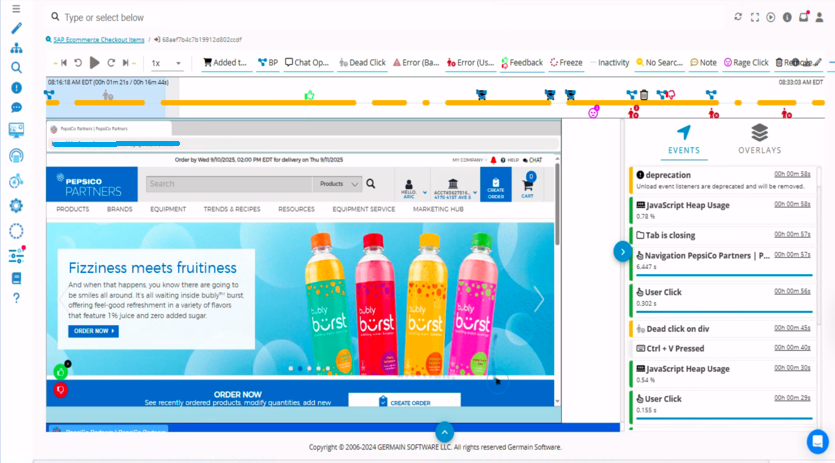Switch to the EVENTS tab
835x463 pixels.
coord(684,140)
